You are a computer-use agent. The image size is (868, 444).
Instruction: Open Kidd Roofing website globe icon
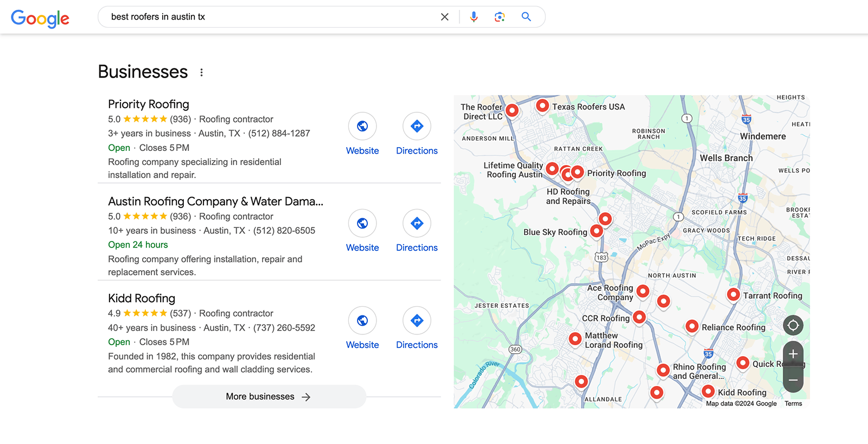pyautogui.click(x=362, y=320)
